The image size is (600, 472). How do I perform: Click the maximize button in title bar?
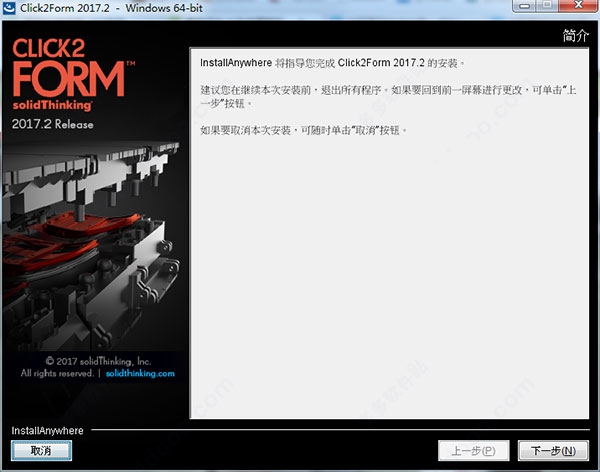pyautogui.click(x=548, y=5)
